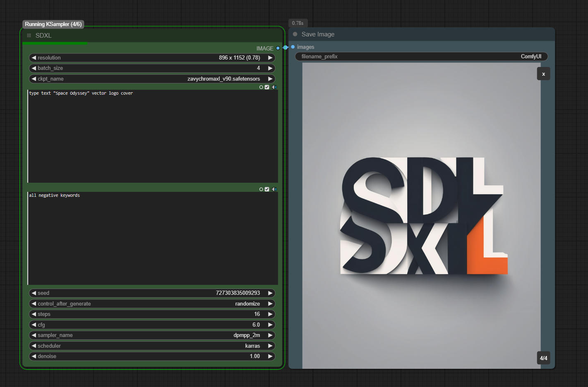Click the speaker icon above the positive prompt

pyautogui.click(x=274, y=87)
